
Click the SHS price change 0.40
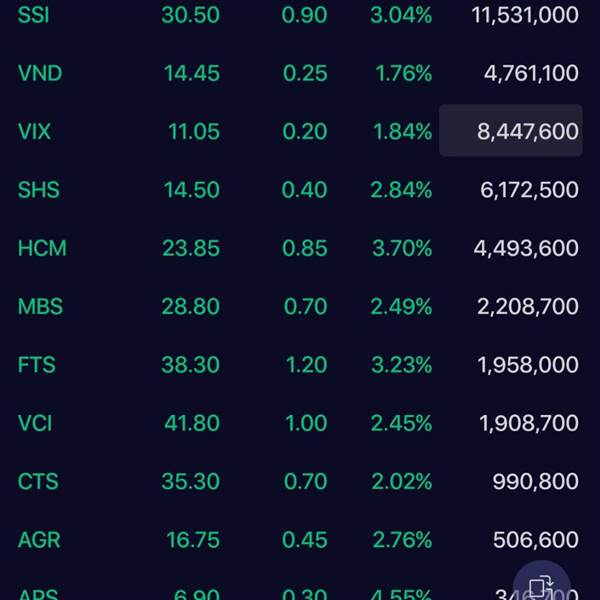305,190
